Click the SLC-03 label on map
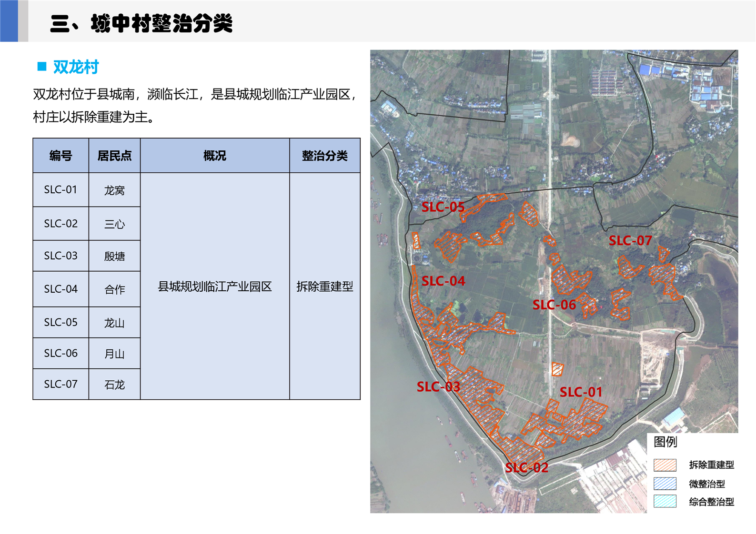 438,386
